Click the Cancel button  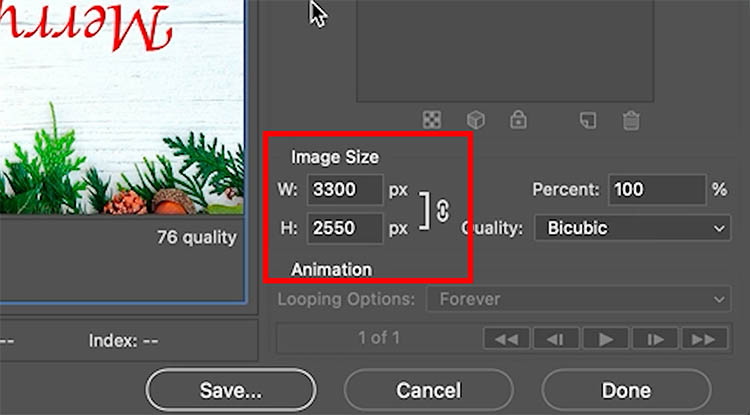click(429, 390)
